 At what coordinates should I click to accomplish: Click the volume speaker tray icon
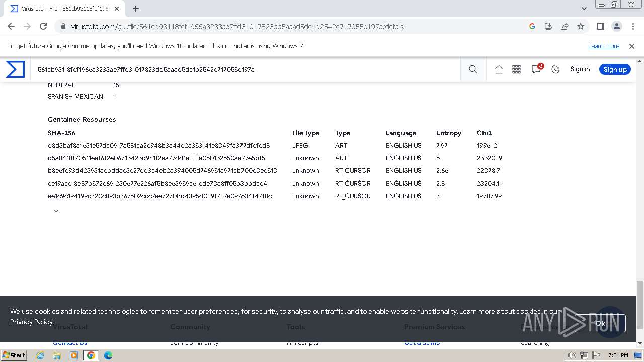point(572,355)
